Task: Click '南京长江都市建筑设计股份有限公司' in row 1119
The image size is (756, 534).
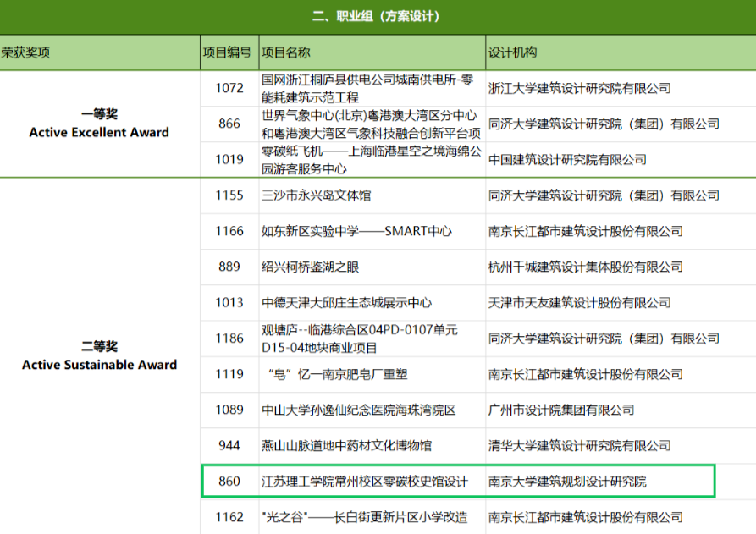Action: tap(586, 374)
